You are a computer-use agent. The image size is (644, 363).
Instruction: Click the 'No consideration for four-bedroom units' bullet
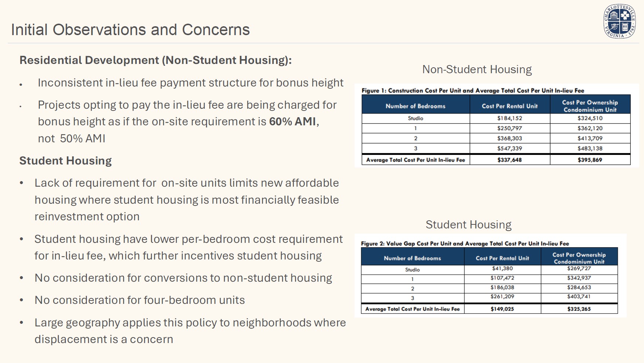(139, 300)
